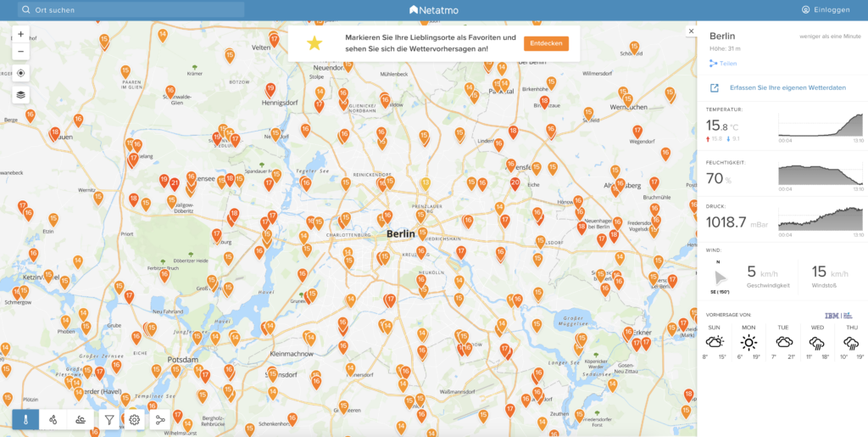The width and height of the screenshot is (868, 437).
Task: Click the temperature history graph
Action: tap(821, 127)
